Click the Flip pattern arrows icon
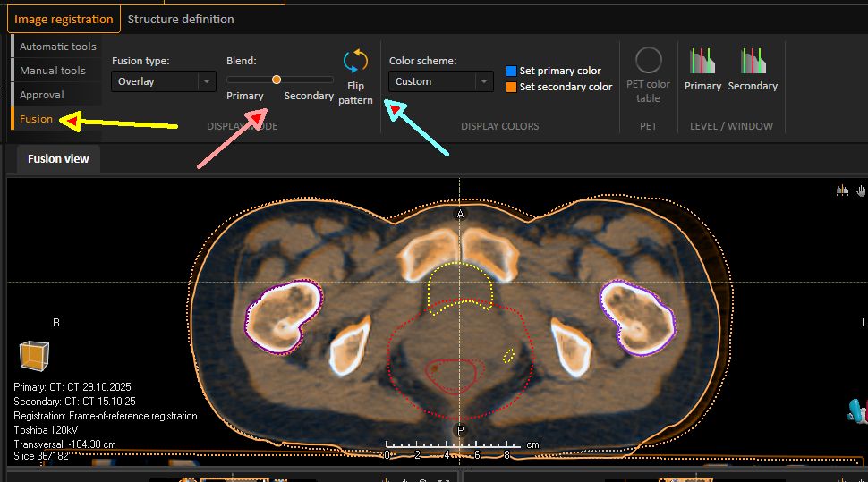This screenshot has height=482, width=868. click(x=355, y=62)
